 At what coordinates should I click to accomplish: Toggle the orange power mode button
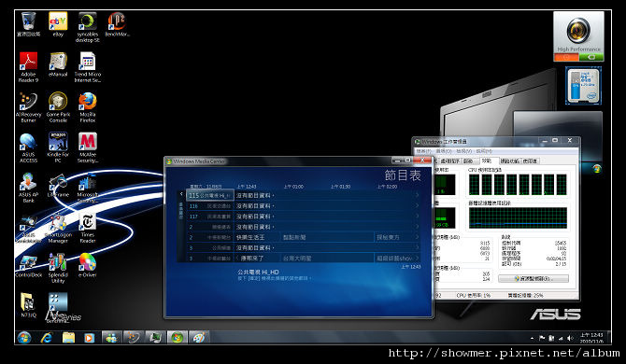pyautogui.click(x=566, y=58)
